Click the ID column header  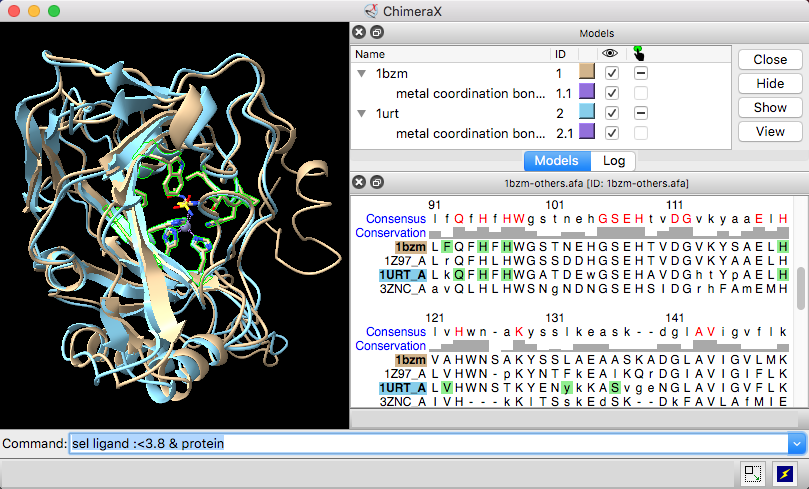(x=560, y=54)
